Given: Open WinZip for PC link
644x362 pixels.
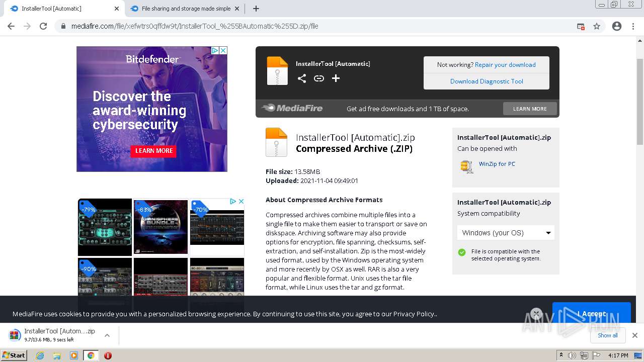Looking at the screenshot, I should click(x=497, y=164).
